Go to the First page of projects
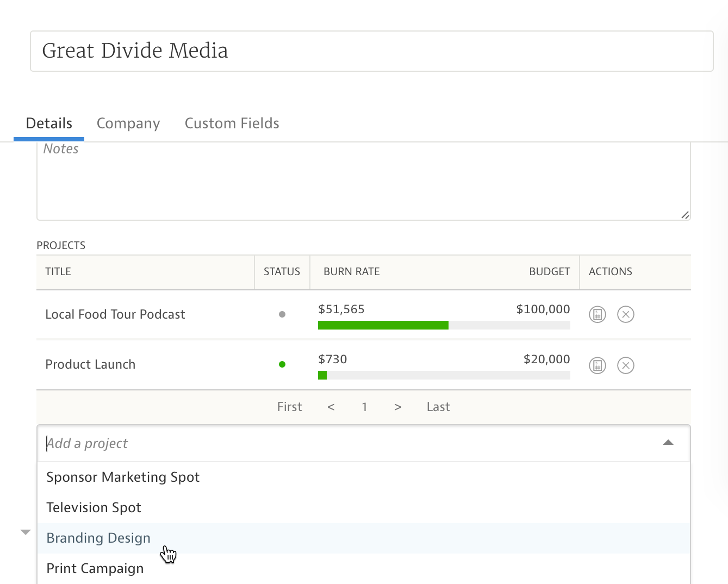728x584 pixels. (x=289, y=407)
